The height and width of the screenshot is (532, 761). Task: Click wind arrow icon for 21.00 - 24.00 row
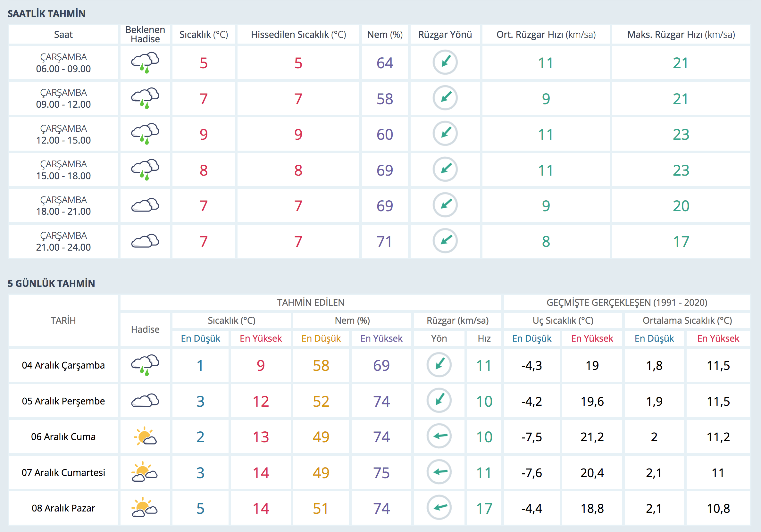(x=445, y=241)
